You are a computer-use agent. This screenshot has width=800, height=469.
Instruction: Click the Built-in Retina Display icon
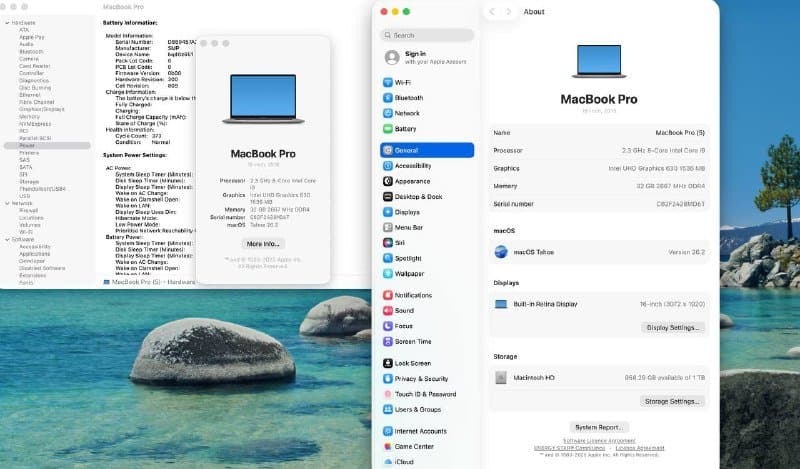[501, 304]
